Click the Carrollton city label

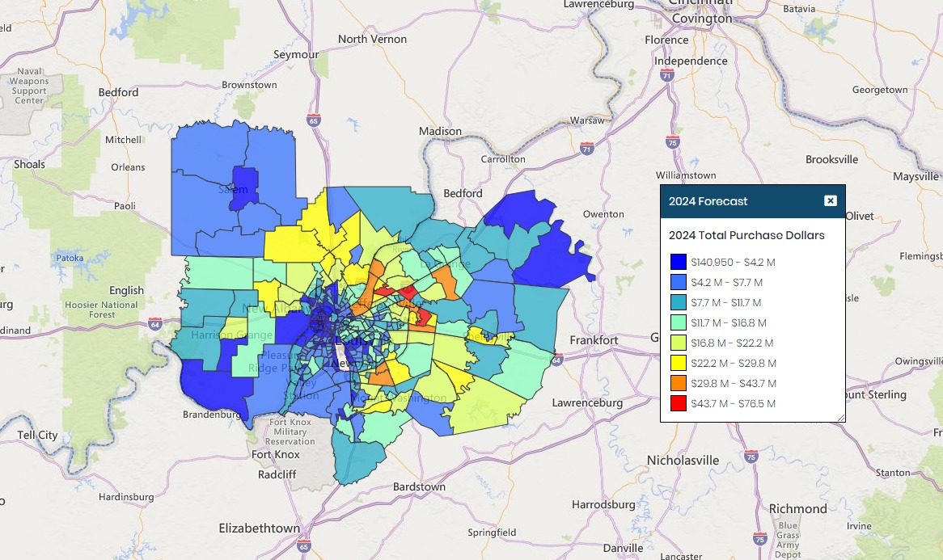coord(503,159)
